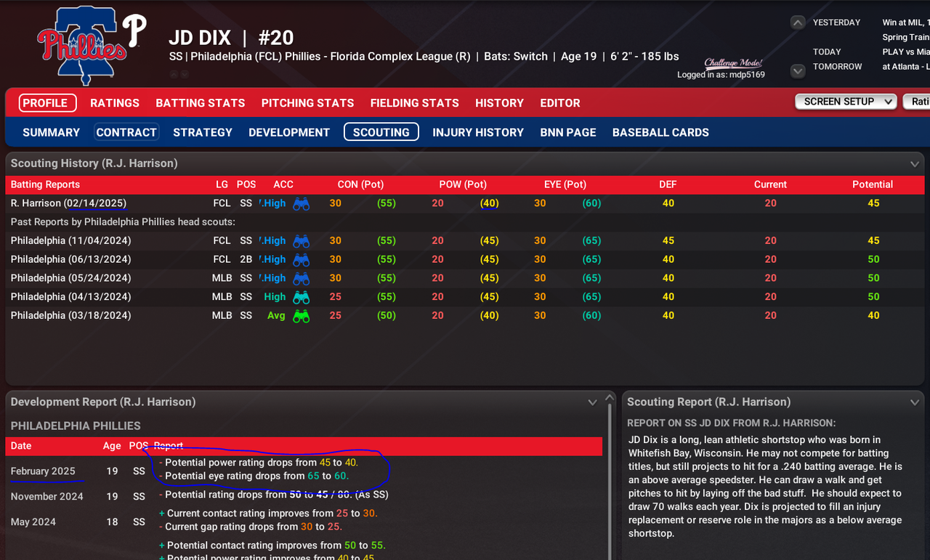Collapse the Scouting History panel chevron

tap(914, 163)
